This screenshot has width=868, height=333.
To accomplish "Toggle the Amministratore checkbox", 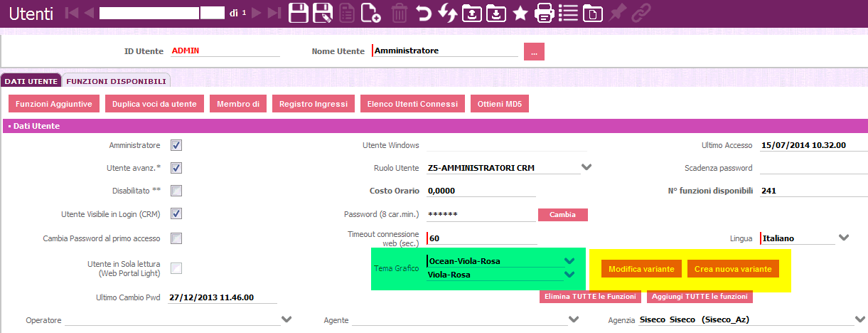I will tap(176, 145).
